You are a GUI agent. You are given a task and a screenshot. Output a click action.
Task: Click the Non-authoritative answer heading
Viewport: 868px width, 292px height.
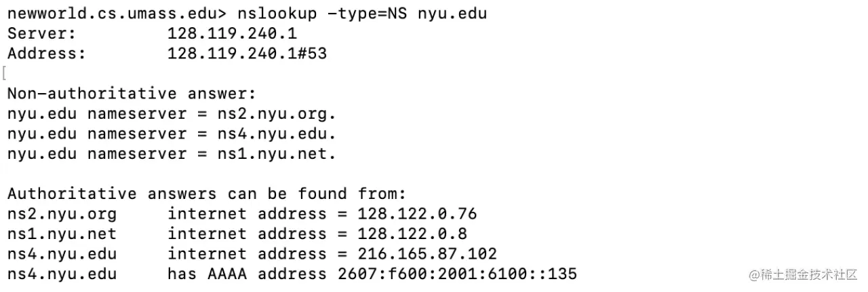(132, 94)
